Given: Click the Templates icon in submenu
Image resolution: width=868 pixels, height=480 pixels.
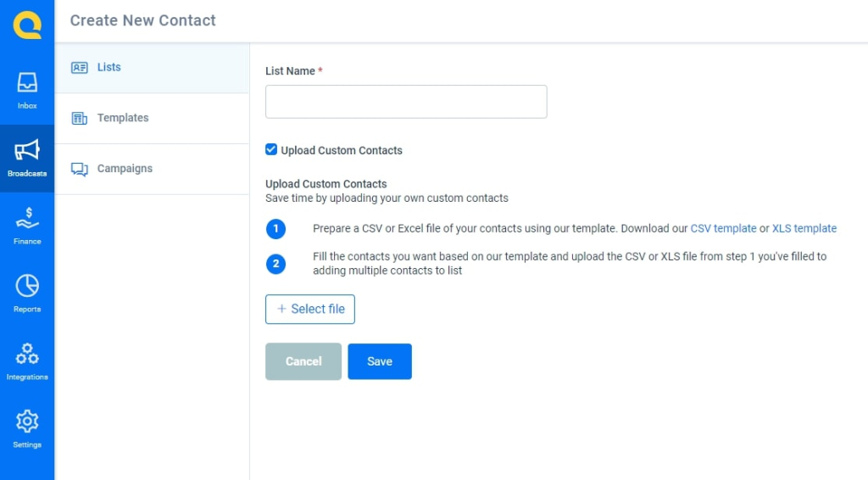Looking at the screenshot, I should click(79, 119).
